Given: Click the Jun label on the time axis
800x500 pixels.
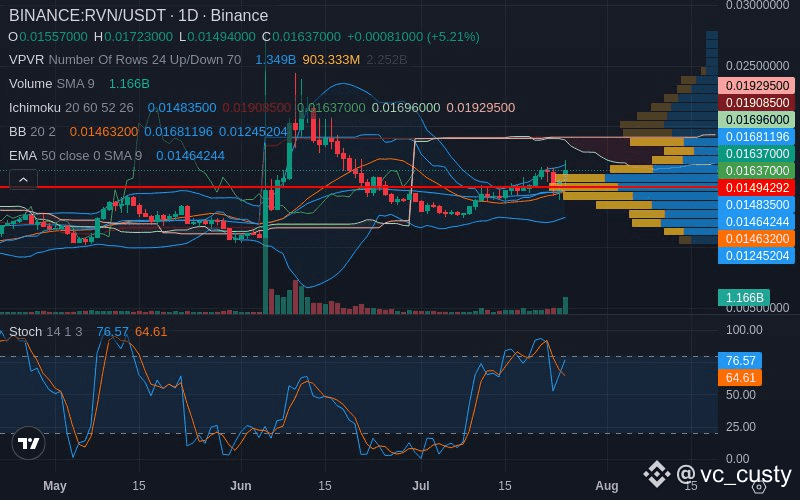Looking at the screenshot, I should point(241,486).
